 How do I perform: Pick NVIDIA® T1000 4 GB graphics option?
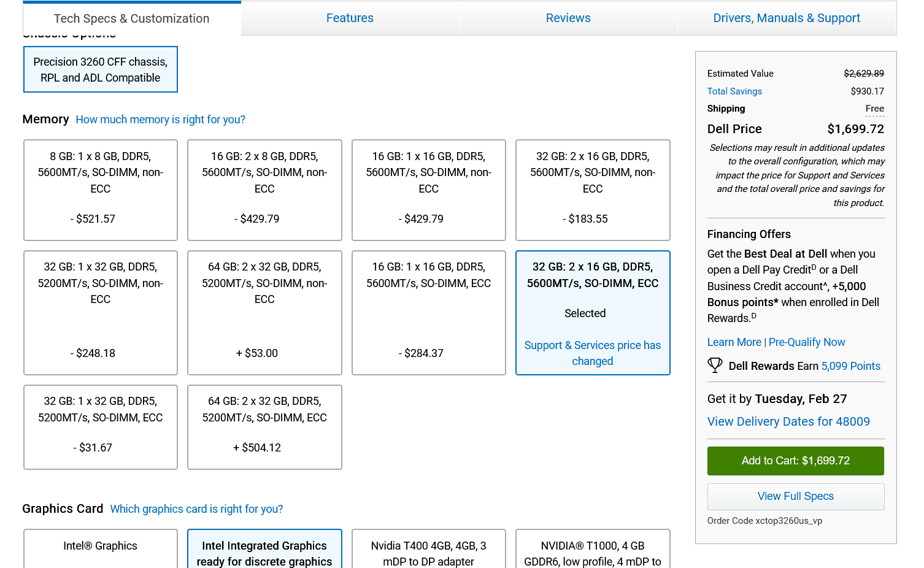[593, 549]
